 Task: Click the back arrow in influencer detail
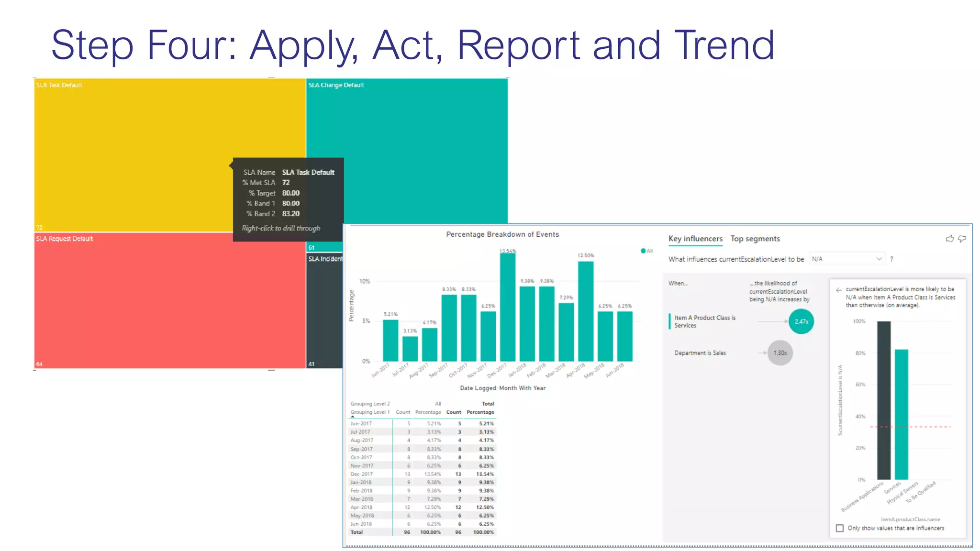point(838,290)
